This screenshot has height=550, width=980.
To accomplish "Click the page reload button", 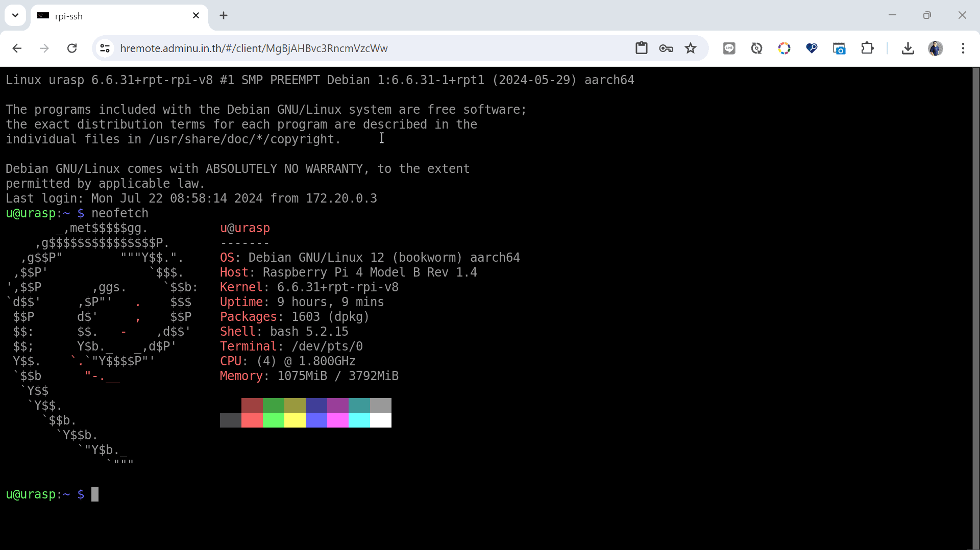I will pos(72,48).
